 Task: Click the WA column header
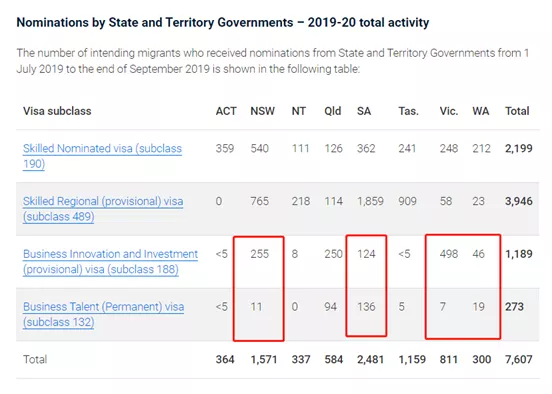click(x=481, y=111)
